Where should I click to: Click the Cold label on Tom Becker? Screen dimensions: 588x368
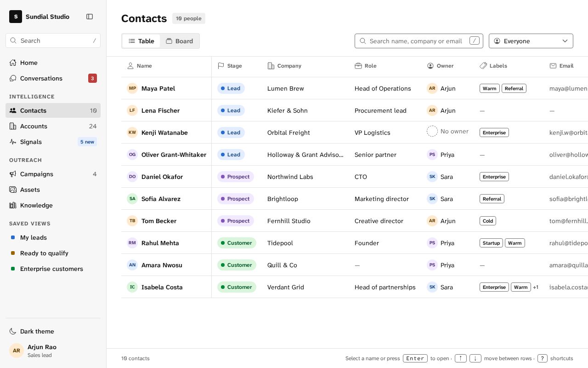coord(488,221)
